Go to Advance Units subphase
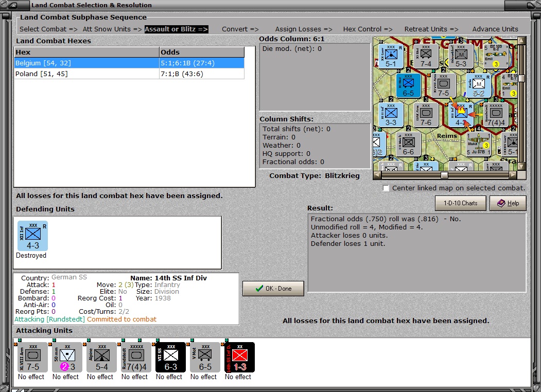The image size is (541, 392). pyautogui.click(x=495, y=29)
